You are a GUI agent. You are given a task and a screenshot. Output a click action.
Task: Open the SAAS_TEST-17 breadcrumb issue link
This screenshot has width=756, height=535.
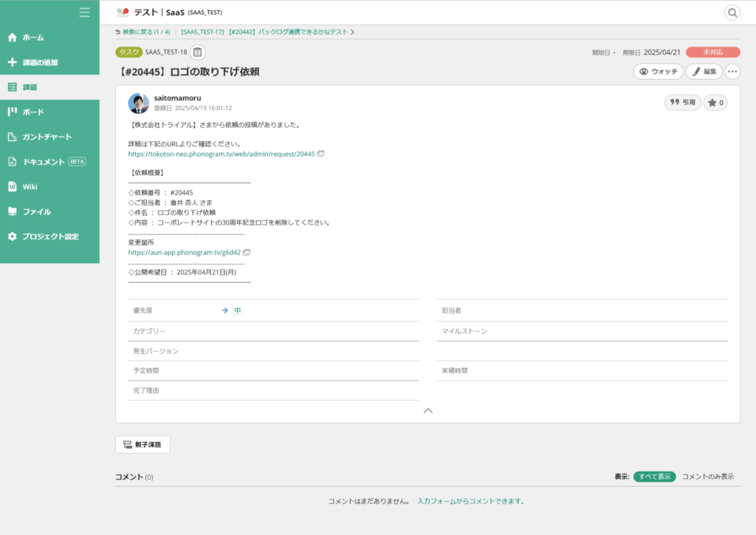(x=264, y=32)
